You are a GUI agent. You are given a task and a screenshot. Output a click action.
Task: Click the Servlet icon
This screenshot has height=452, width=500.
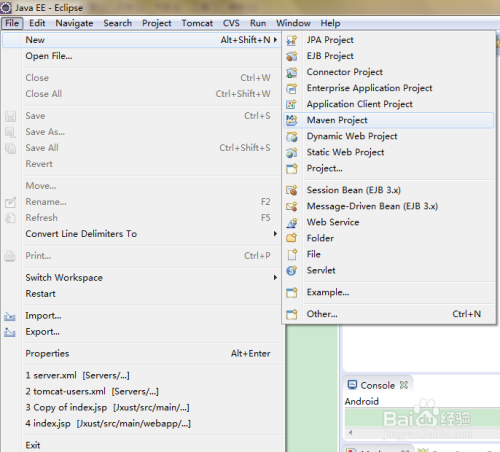tap(292, 270)
